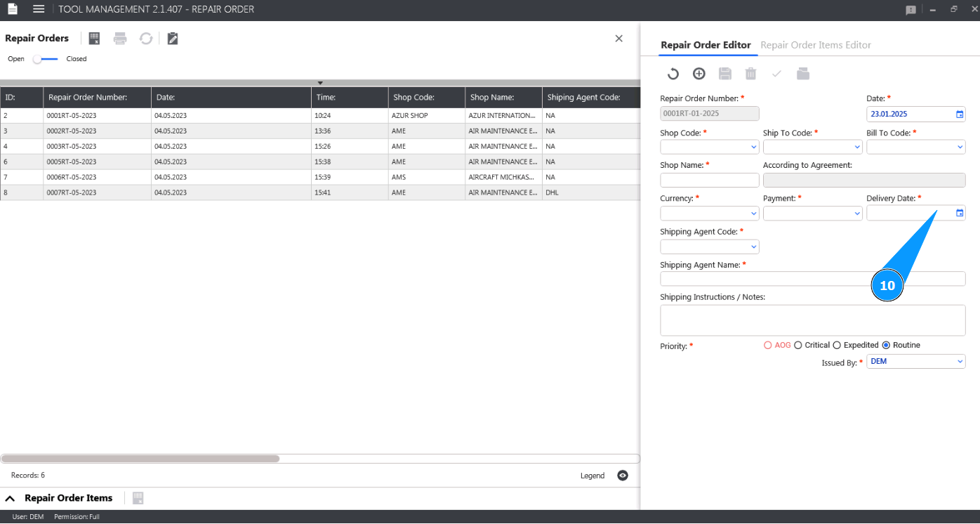
Task: Refresh the Repair Orders list
Action: coord(146,39)
